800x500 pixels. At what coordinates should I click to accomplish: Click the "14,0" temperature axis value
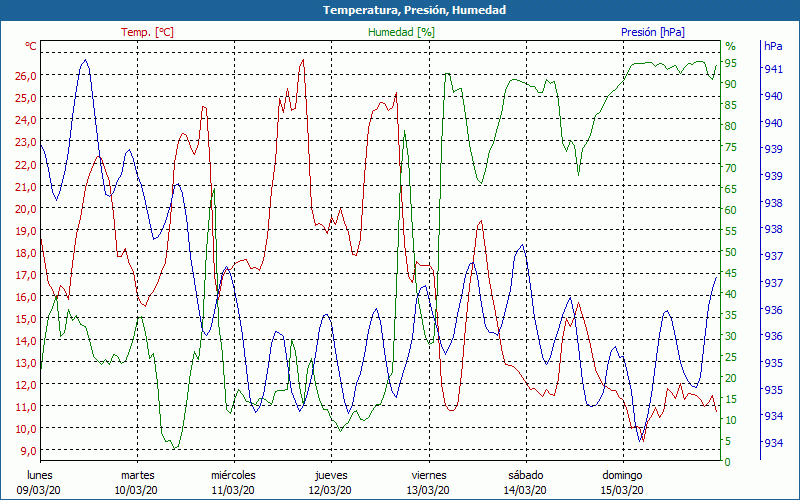[27, 341]
